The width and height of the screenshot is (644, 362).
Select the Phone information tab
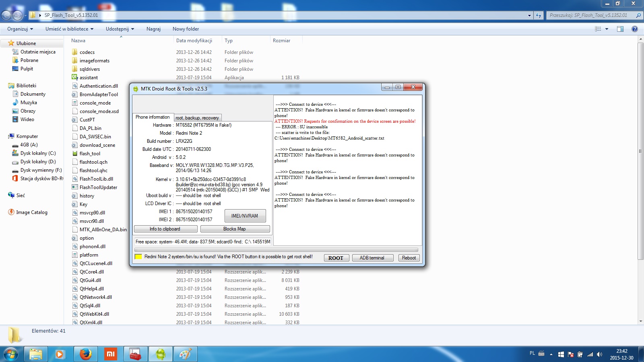(153, 117)
